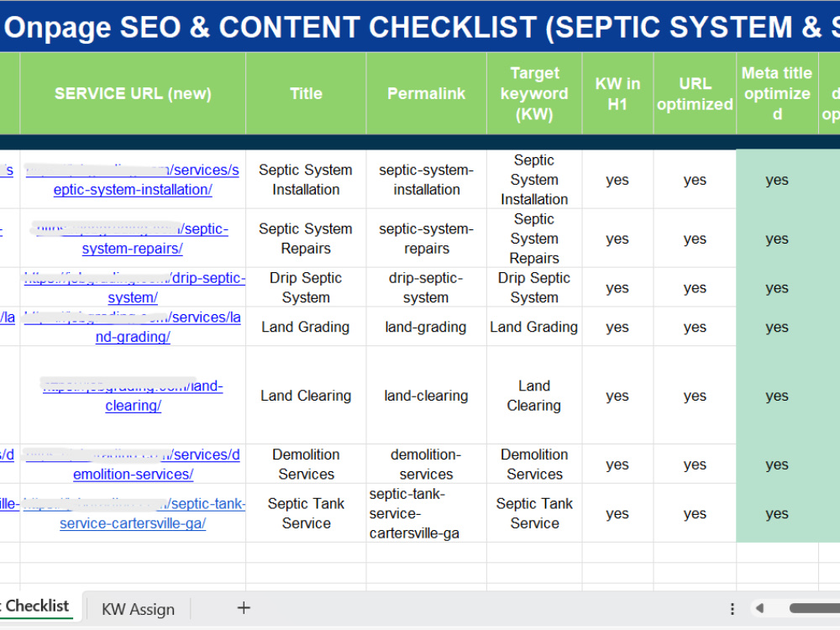Select Title cell 'Land Clearing'
This screenshot has height=630, width=840.
[306, 396]
